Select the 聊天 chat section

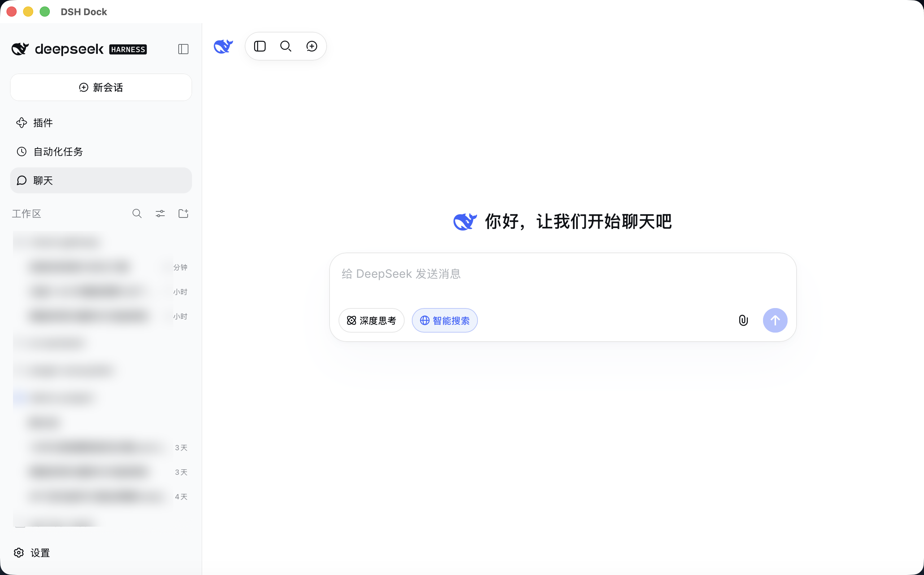coord(101,180)
